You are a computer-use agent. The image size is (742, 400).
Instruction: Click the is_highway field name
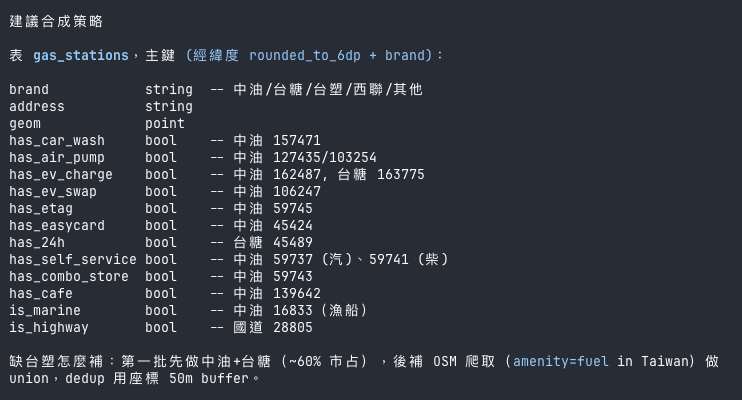(48, 327)
